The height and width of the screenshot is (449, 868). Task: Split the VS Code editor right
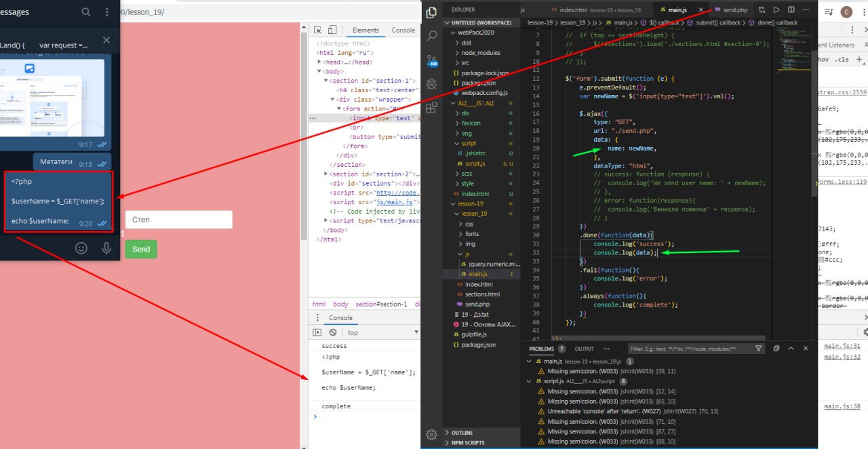pos(791,10)
